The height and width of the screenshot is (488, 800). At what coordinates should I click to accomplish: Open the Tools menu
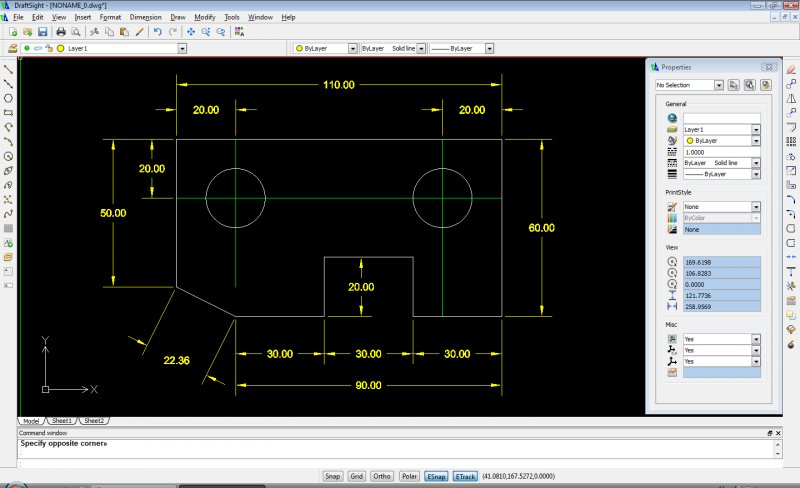click(232, 17)
